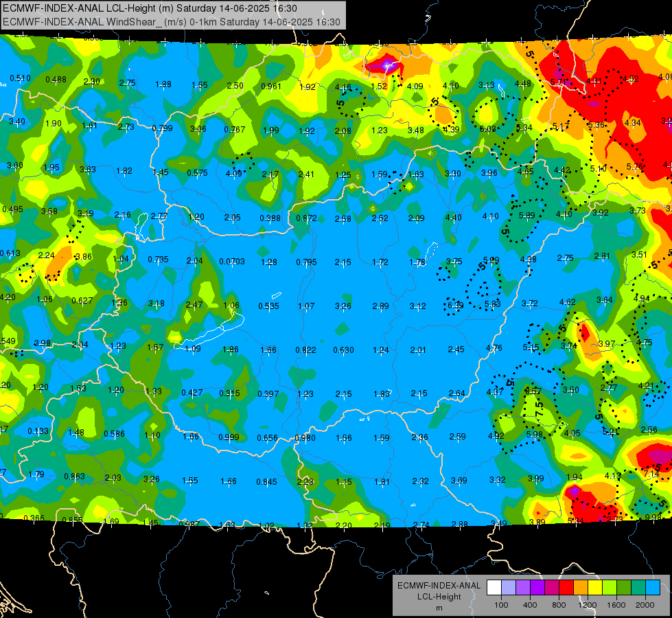Click the wind shear value 0.397
Screen dimensions: 672x618
click(268, 393)
